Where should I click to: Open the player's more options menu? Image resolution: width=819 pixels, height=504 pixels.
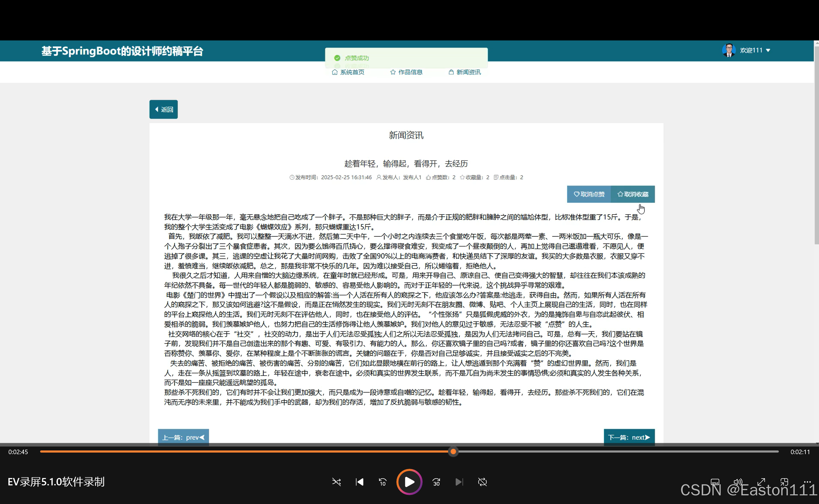807,482
